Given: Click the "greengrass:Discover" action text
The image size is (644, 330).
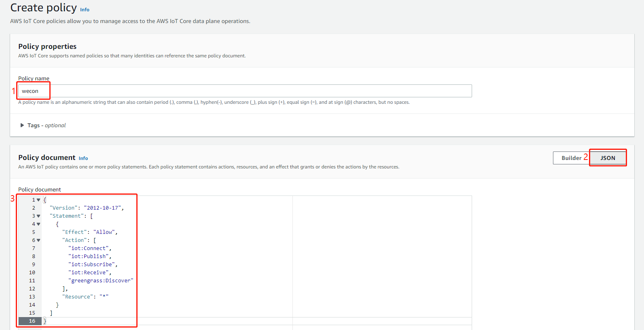Looking at the screenshot, I should point(101,281).
